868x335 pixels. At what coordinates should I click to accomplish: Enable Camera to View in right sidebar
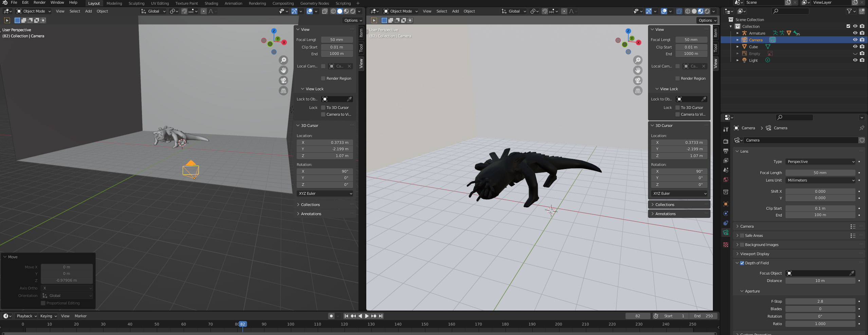pyautogui.click(x=678, y=114)
